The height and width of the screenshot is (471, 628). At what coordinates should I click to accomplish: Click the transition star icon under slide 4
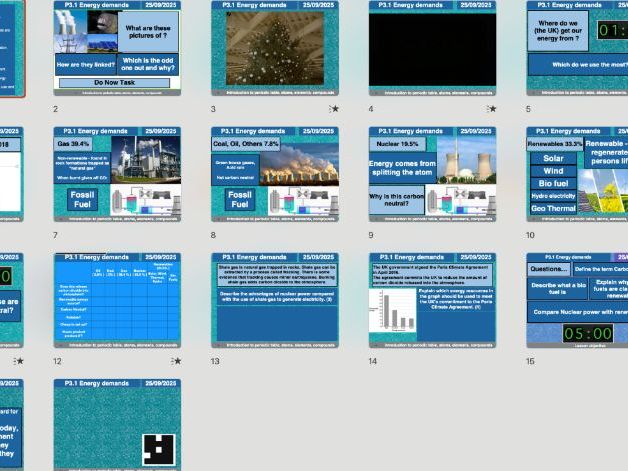click(491, 109)
